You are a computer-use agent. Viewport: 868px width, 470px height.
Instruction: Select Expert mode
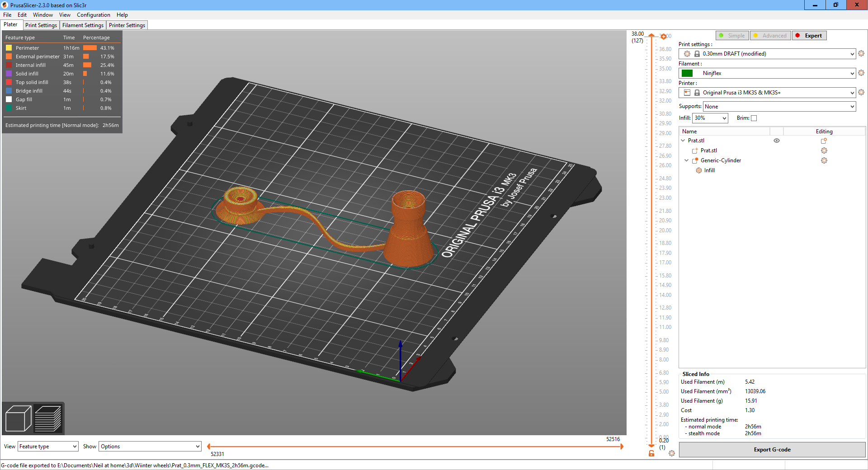(x=809, y=36)
